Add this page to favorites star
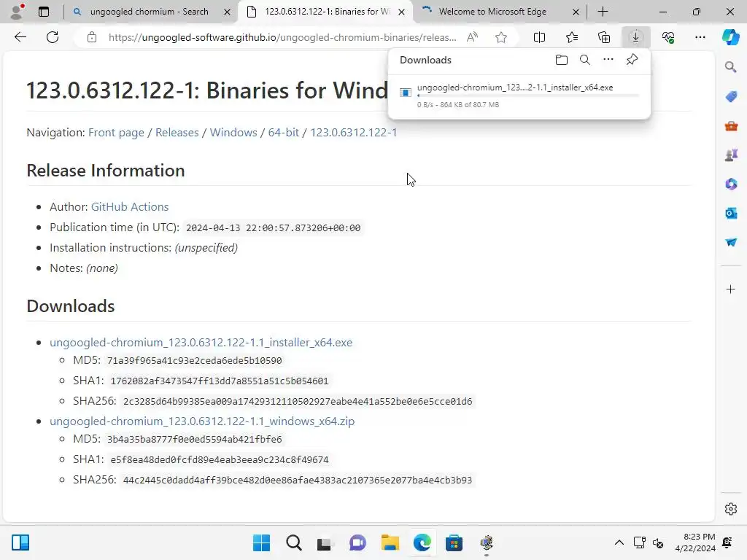747x560 pixels. 500,37
